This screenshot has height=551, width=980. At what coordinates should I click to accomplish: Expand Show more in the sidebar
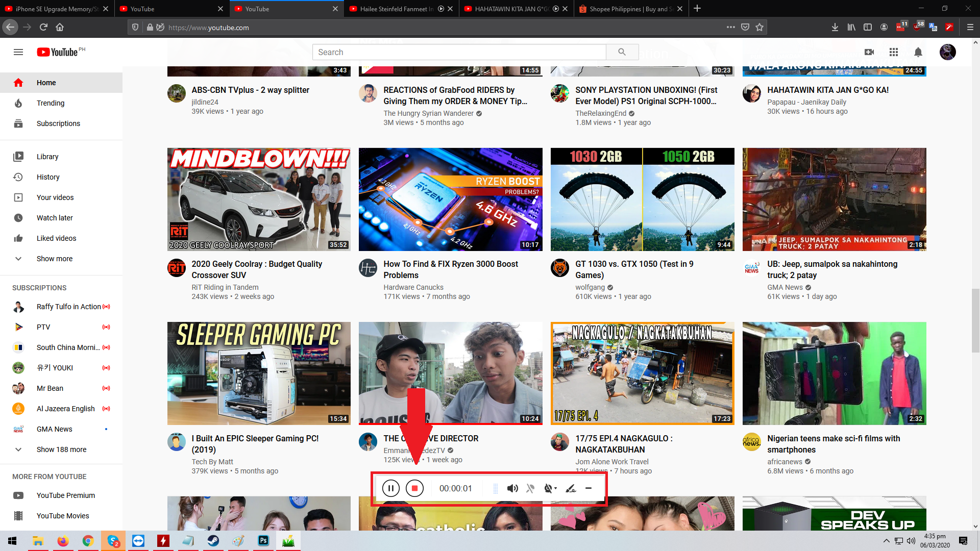tap(54, 259)
